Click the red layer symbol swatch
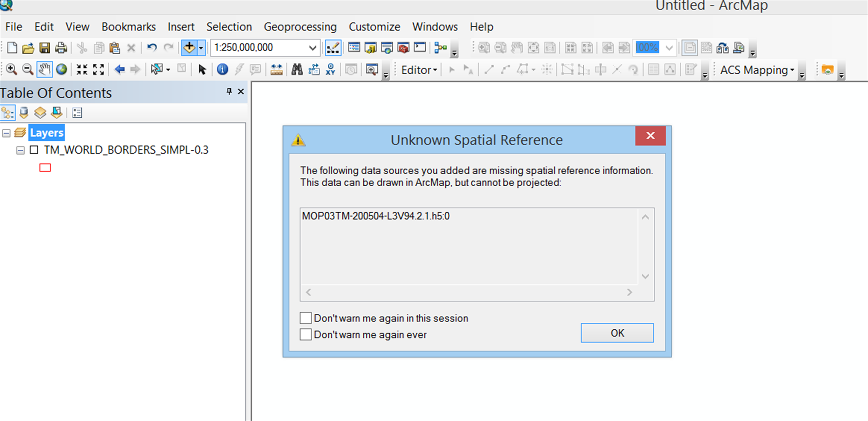 (x=45, y=168)
